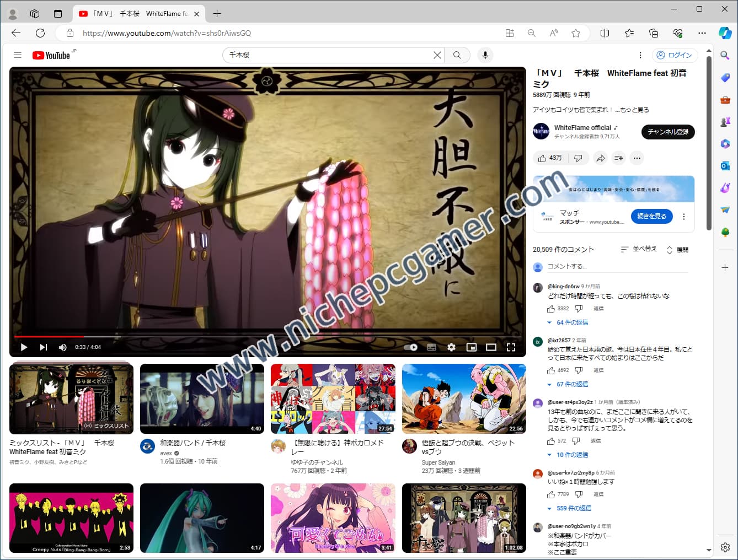Open the ミックスリスト thumbnail
738x560 pixels.
click(x=72, y=399)
